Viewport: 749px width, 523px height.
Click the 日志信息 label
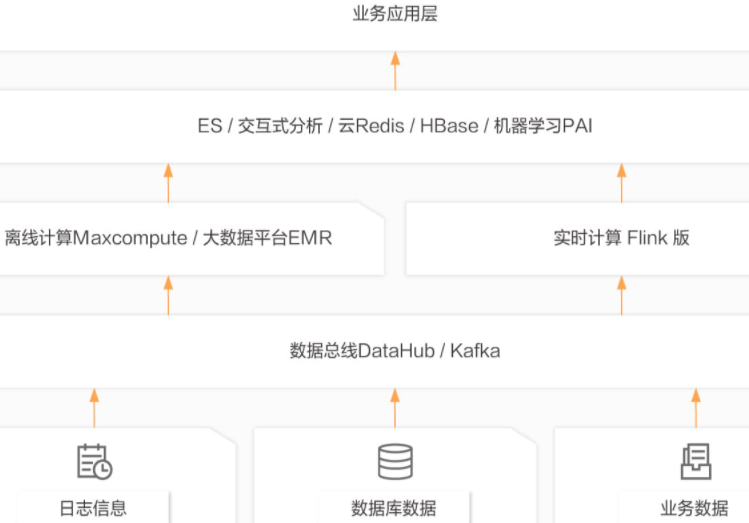click(x=93, y=508)
